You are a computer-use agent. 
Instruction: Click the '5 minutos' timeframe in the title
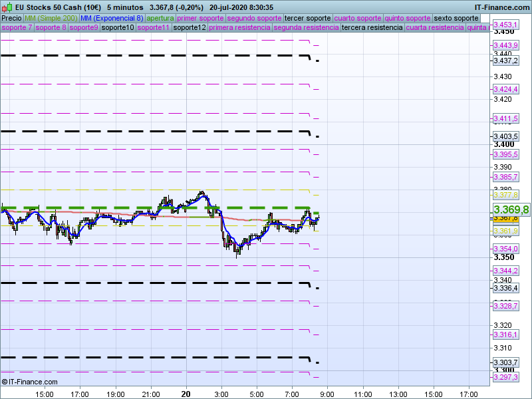point(126,7)
